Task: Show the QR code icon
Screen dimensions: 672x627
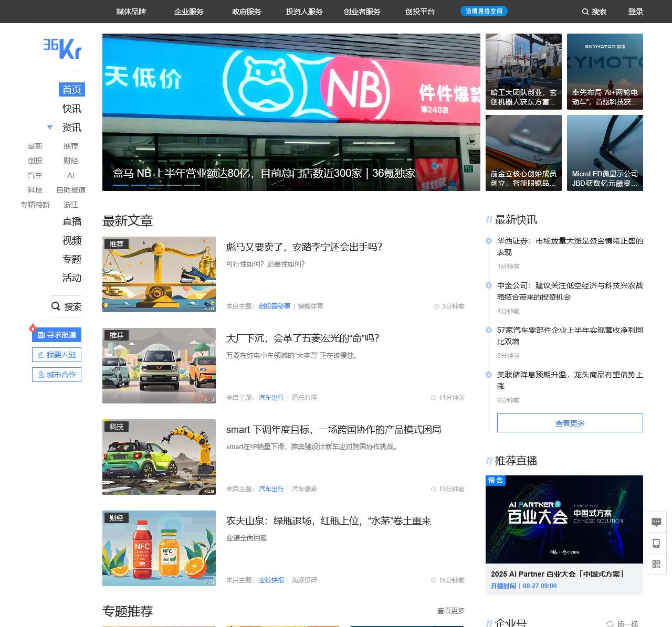Action: (x=656, y=564)
